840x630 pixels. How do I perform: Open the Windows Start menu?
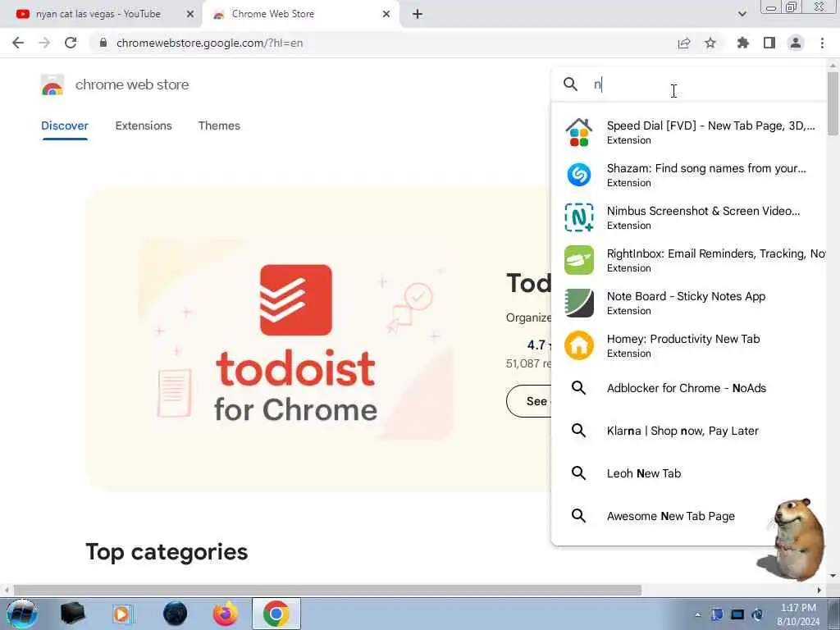pos(22,614)
